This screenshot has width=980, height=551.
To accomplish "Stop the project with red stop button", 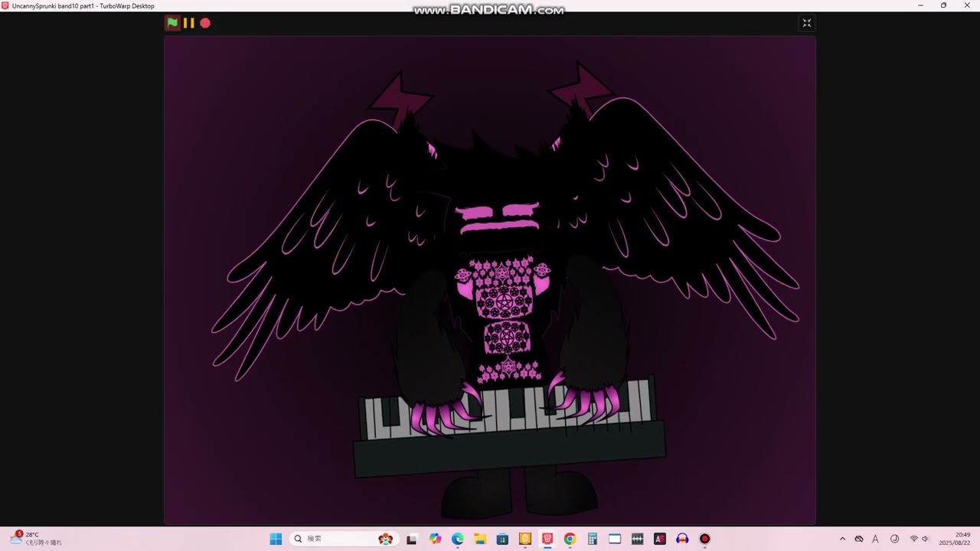I will click(205, 23).
